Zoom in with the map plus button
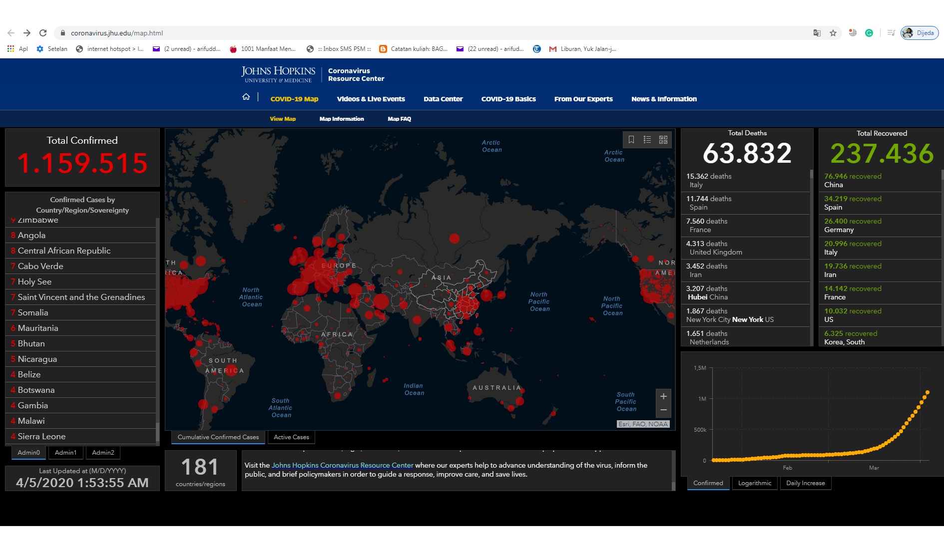Viewport: 944px width, 560px height. point(663,396)
